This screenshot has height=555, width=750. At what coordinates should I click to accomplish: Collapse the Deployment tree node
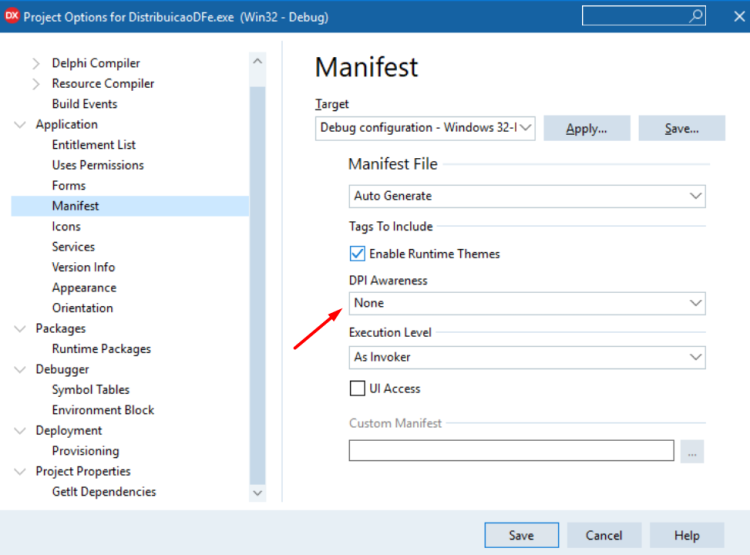(x=20, y=431)
